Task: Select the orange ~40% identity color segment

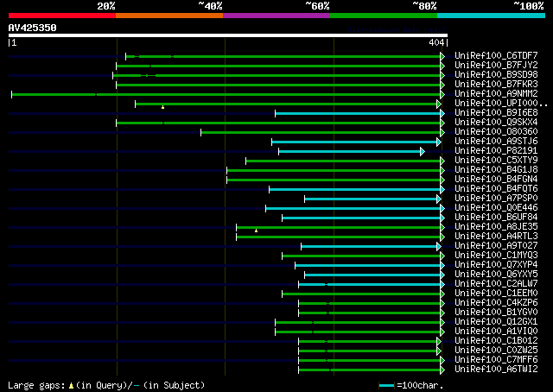Action: coord(169,16)
